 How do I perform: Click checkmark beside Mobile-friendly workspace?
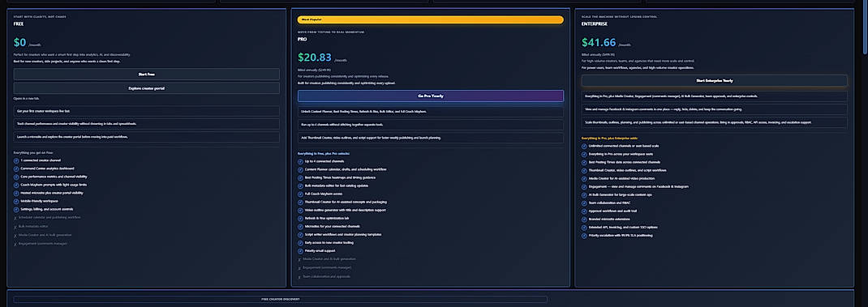pos(16,202)
